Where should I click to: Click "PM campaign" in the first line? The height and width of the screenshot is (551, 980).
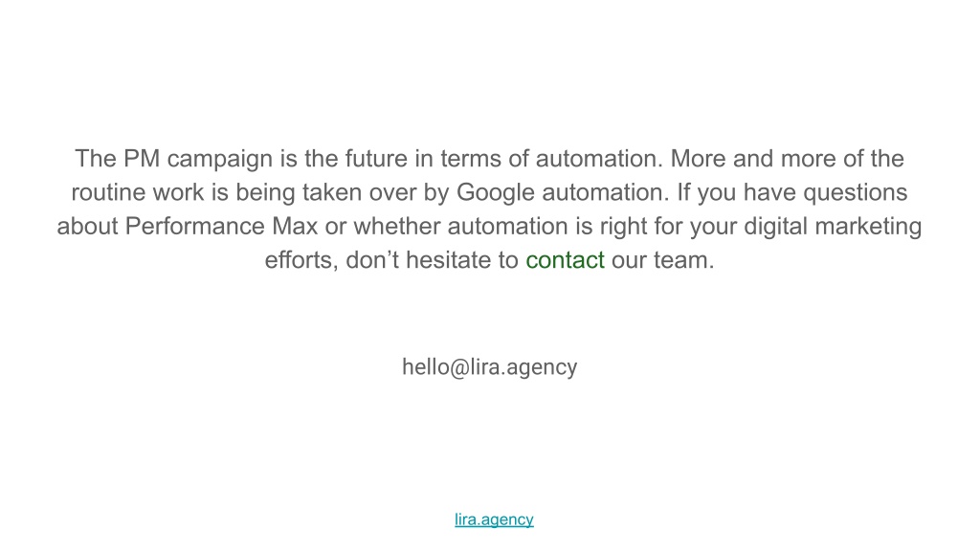pyautogui.click(x=197, y=160)
